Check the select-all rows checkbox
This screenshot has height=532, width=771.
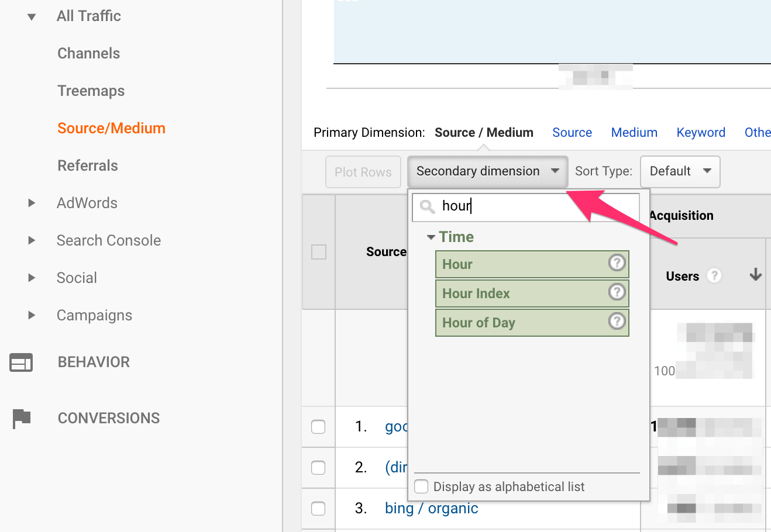[319, 252]
